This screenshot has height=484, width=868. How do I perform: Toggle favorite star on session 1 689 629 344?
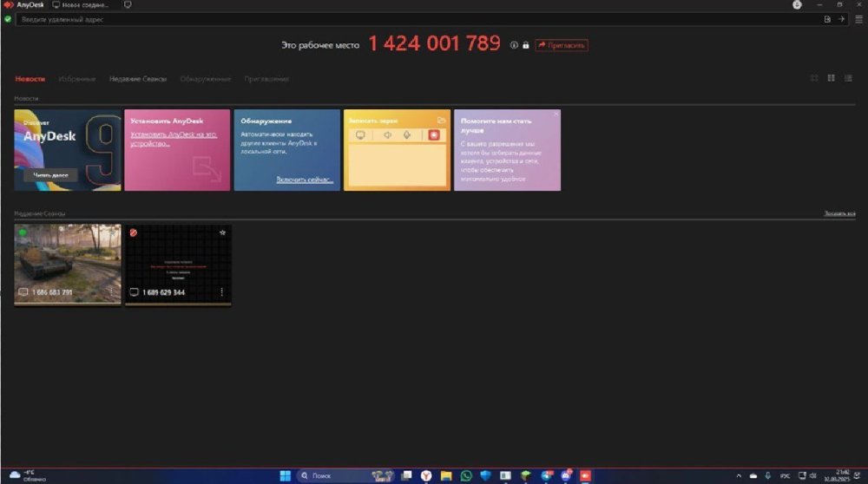(222, 232)
